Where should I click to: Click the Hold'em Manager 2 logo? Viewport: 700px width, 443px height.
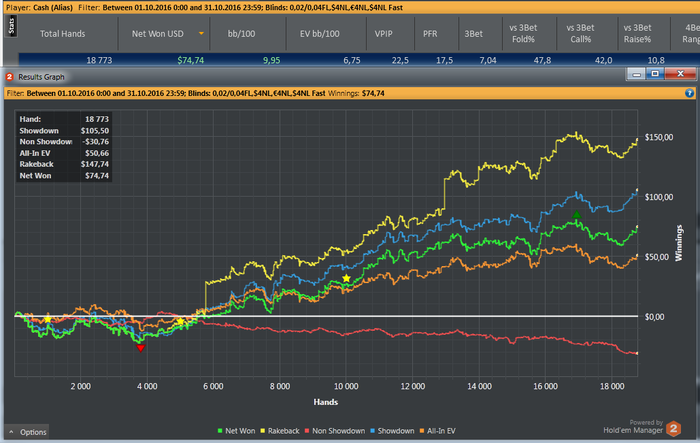[x=673, y=429]
